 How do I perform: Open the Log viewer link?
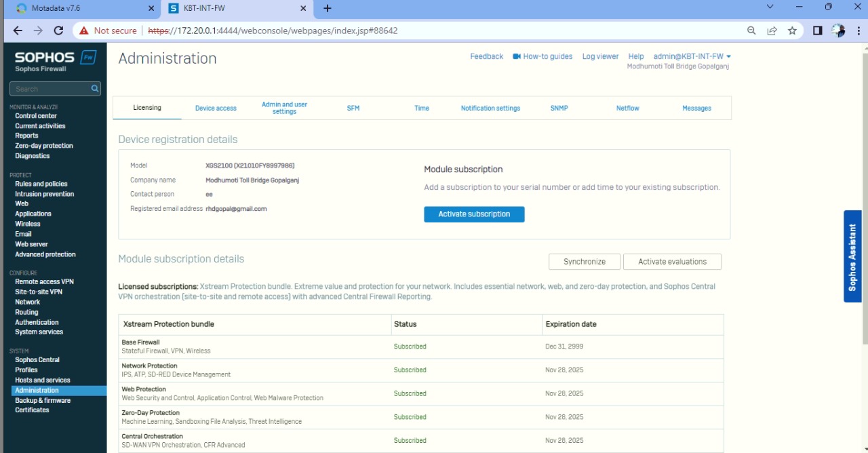click(x=600, y=56)
